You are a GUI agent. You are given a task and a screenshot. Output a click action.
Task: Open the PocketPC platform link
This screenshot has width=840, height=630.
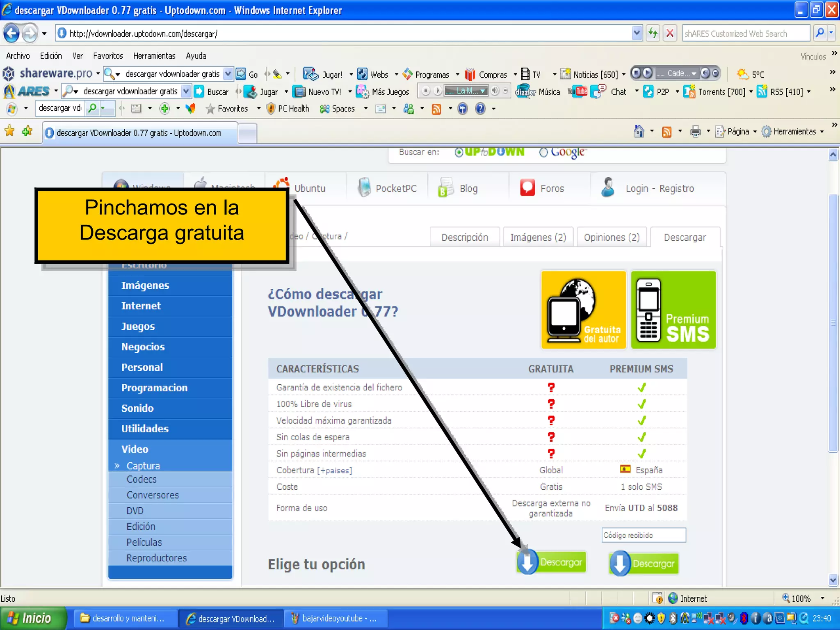[x=396, y=188]
